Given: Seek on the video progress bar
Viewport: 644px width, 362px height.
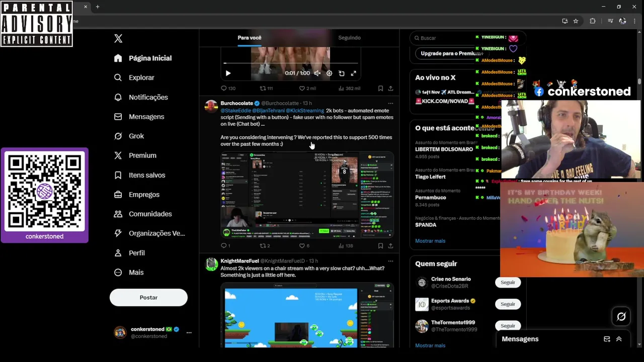Looking at the screenshot, I should pos(291,63).
